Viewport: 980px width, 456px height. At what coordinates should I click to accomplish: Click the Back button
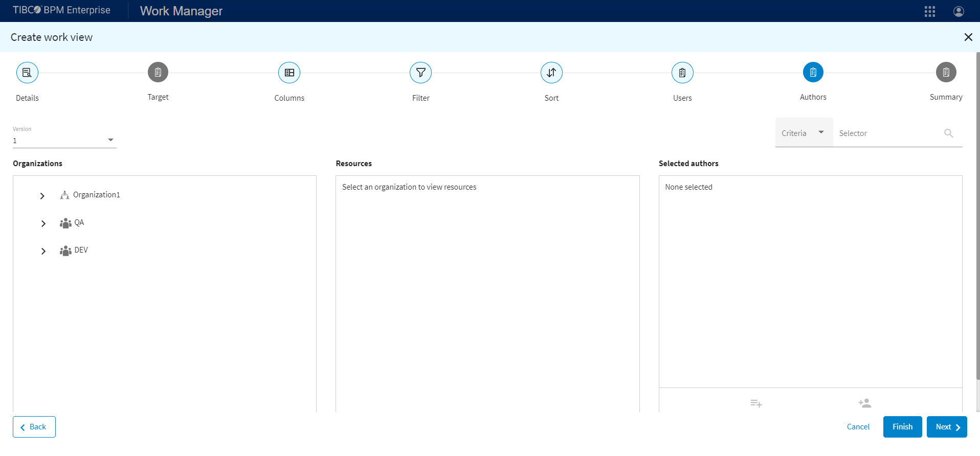pyautogui.click(x=34, y=427)
